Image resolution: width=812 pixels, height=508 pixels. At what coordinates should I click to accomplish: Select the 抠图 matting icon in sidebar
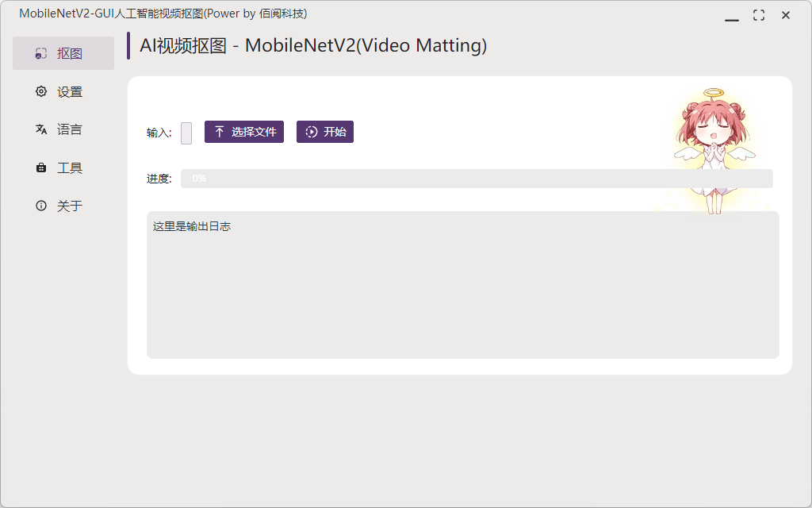(x=40, y=52)
